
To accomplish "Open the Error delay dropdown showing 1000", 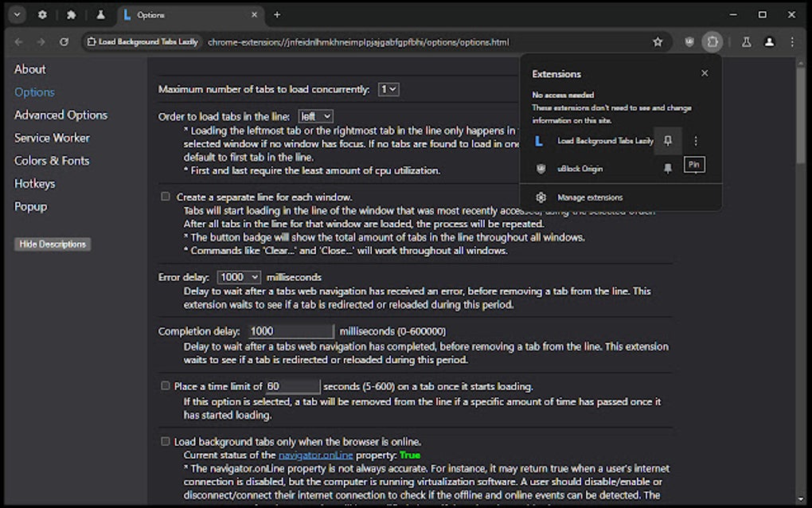I will click(238, 276).
